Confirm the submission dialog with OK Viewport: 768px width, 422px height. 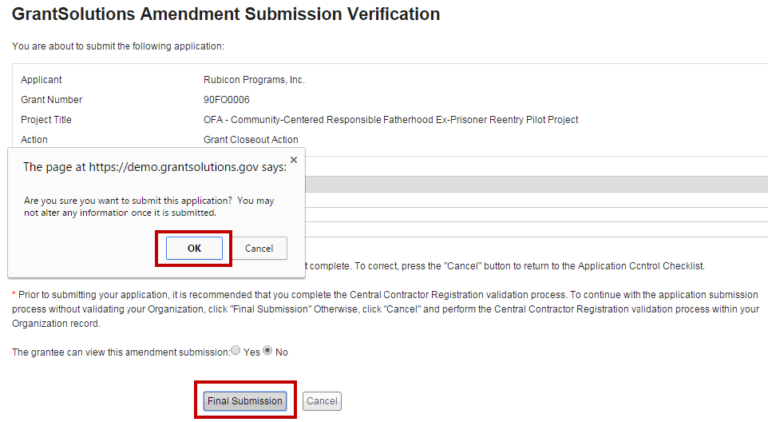point(194,248)
